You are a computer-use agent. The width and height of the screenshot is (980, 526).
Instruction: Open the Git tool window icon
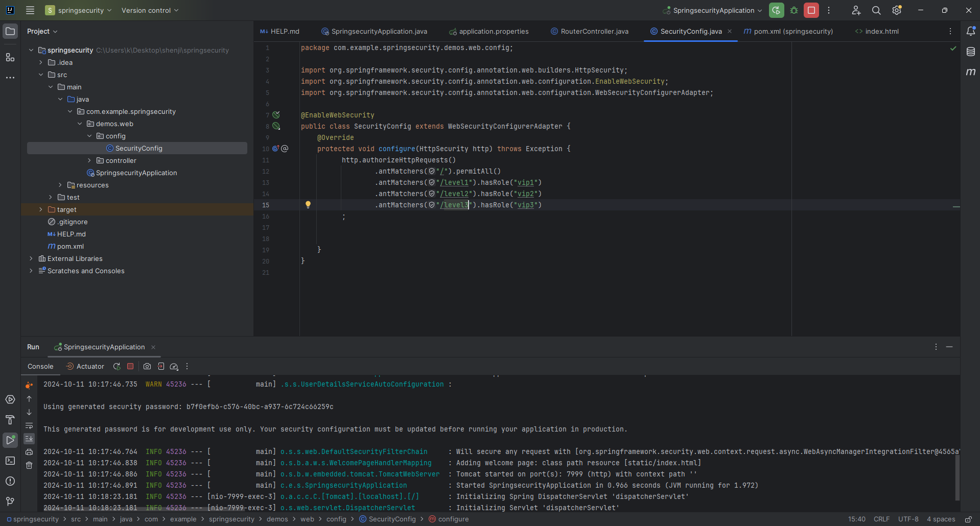[10, 501]
